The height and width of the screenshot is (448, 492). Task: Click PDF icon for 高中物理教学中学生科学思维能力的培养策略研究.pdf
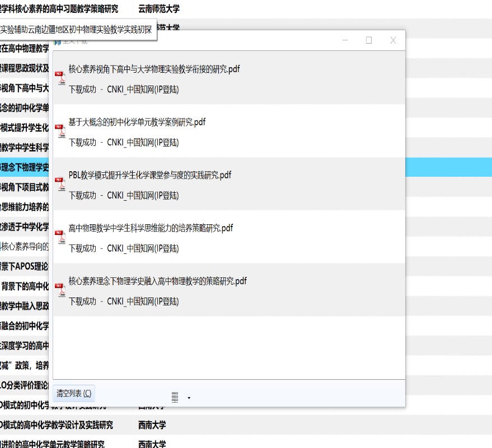click(60, 237)
